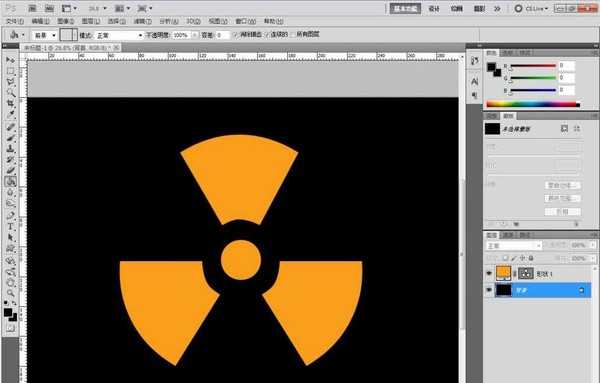Screen dimensions: 600x383
Task: Click the CS Live button
Action: (532, 8)
